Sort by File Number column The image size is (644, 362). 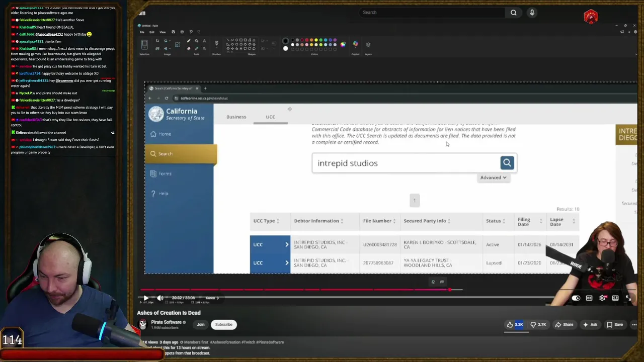(x=379, y=221)
